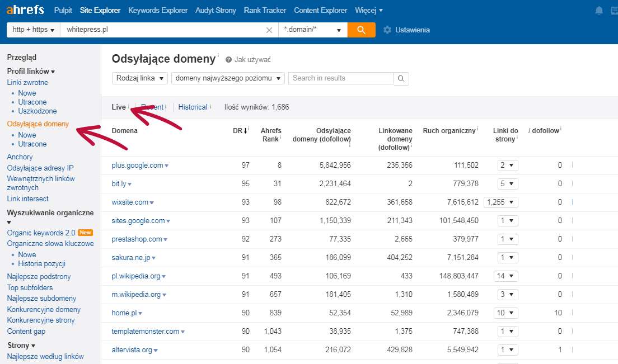Click the Domena column header

(x=124, y=131)
